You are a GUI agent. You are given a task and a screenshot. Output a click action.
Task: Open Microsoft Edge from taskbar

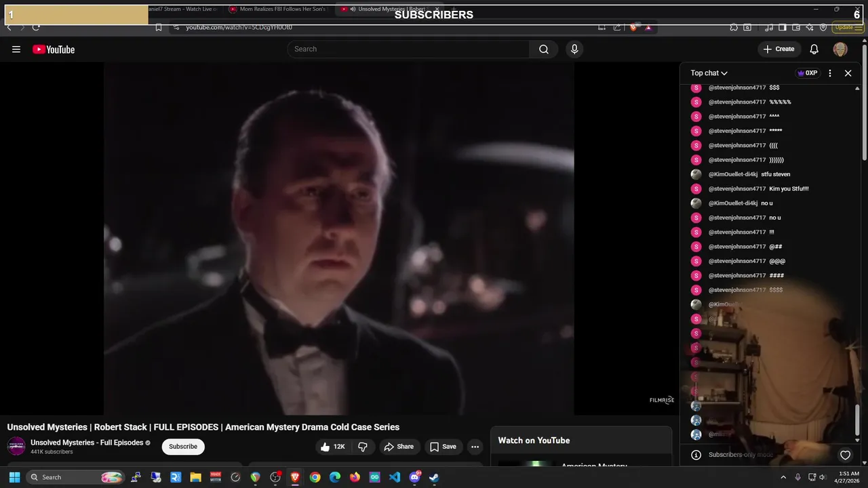[x=334, y=477]
